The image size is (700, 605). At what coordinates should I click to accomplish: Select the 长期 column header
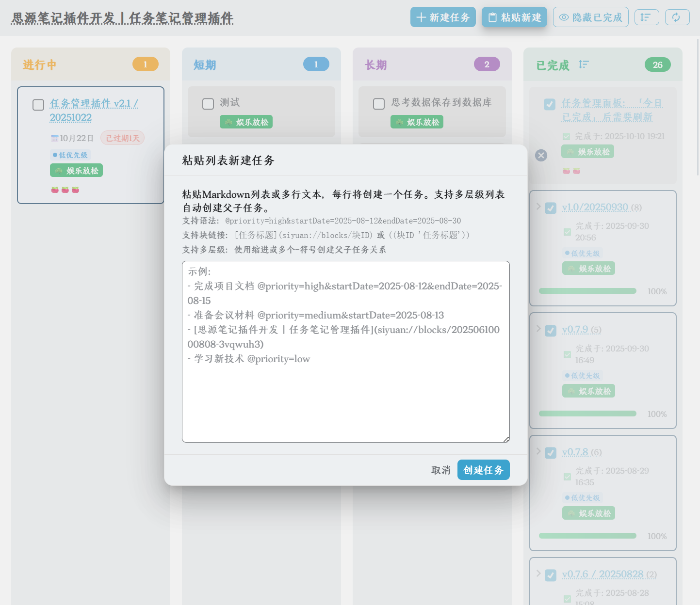[376, 65]
